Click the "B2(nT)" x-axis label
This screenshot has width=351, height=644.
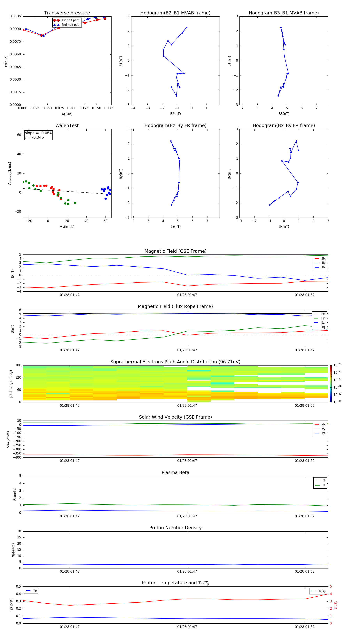pos(175,114)
